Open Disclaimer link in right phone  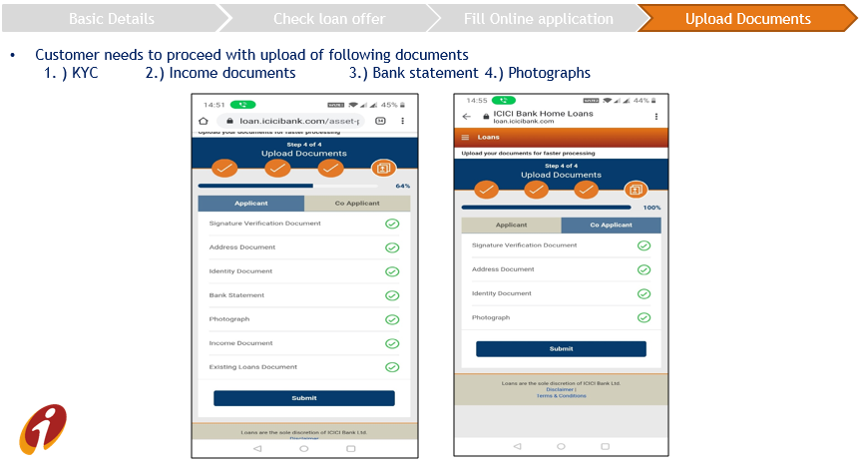(x=560, y=389)
